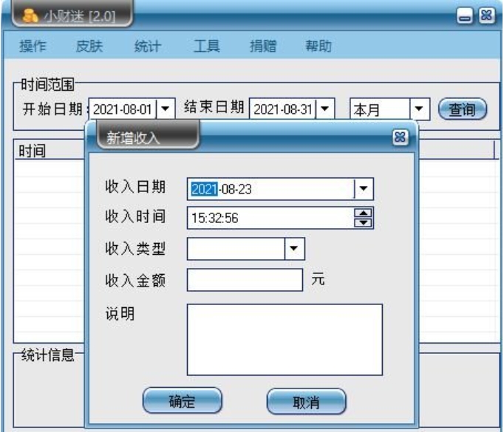
Task: Close the 新增收入 dialog with X icon
Action: (400, 137)
